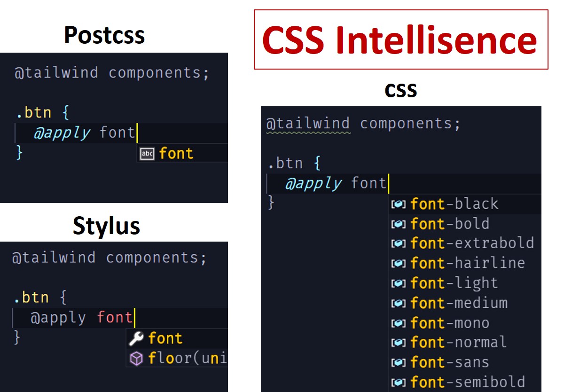This screenshot has width=564, height=392.
Task: Click the Postcss heading
Action: coord(104,35)
